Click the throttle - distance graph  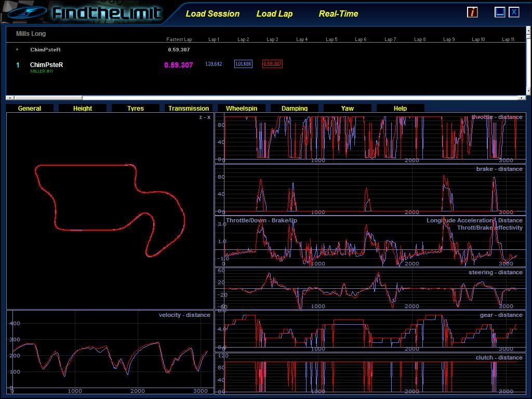tap(370, 138)
